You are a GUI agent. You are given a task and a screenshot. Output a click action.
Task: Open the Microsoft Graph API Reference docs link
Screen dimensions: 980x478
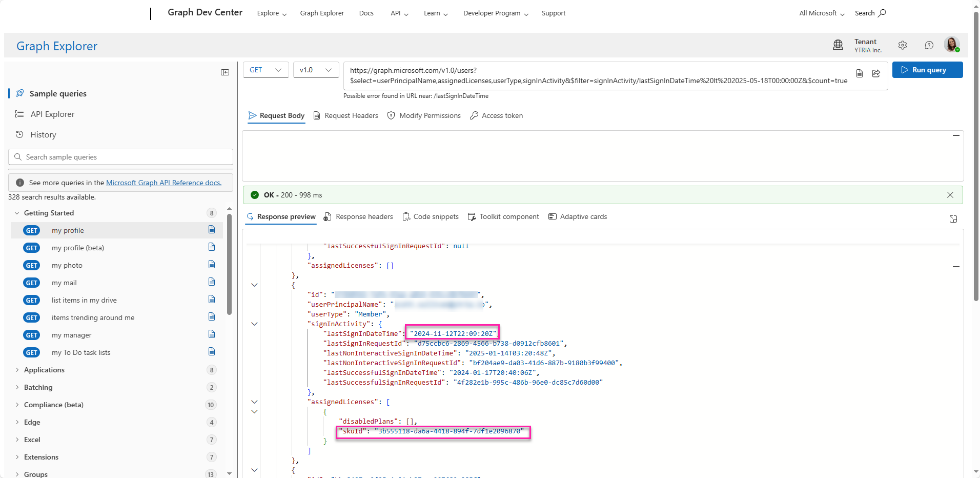tap(164, 183)
